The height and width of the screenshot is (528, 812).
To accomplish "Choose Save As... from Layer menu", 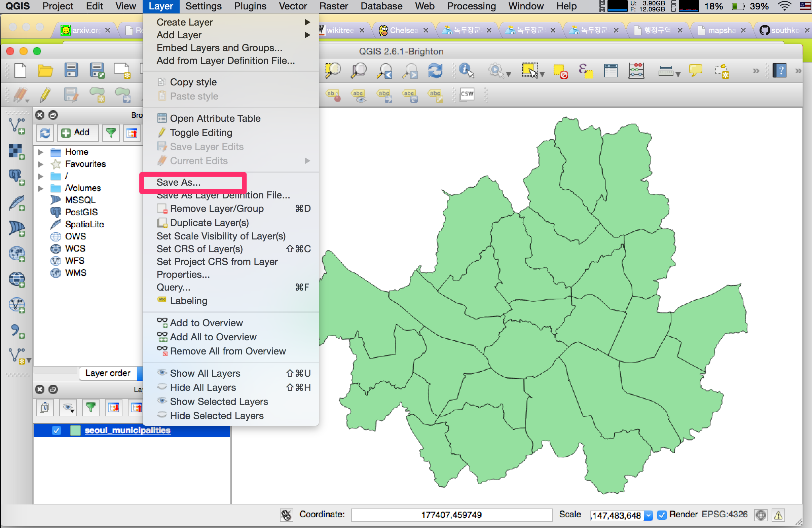I will coord(179,182).
